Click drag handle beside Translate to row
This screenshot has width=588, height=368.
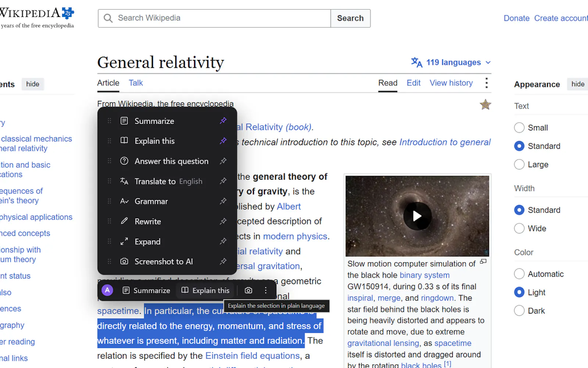pos(109,181)
